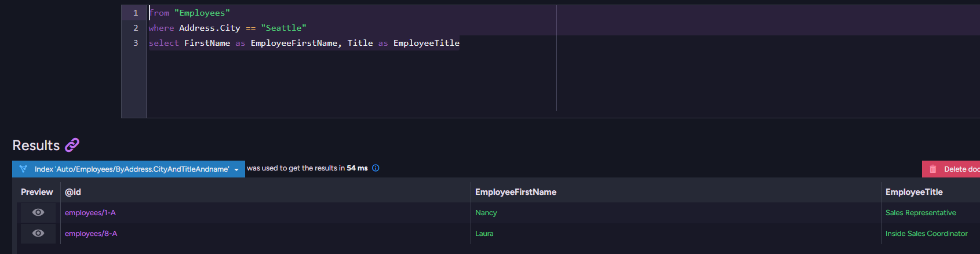Click the EmployeeFirstName column header
This screenshot has width=980, height=254.
point(516,192)
